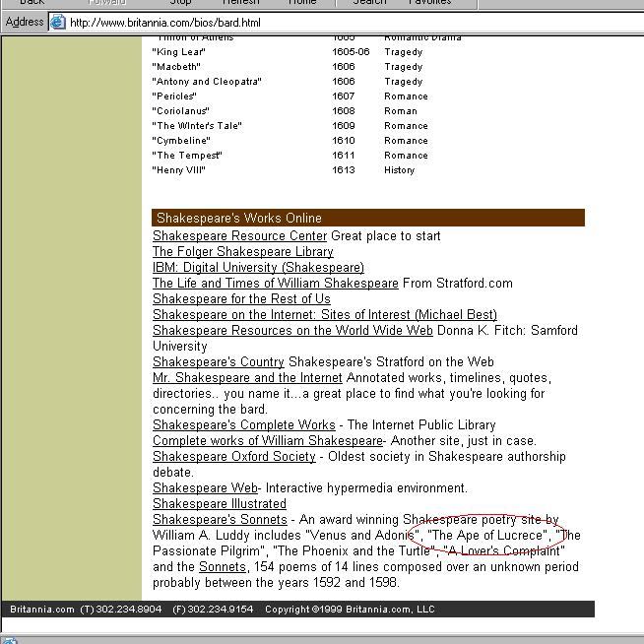
Task: Open Shakespeare for the Rest of Us link
Action: pos(241,298)
